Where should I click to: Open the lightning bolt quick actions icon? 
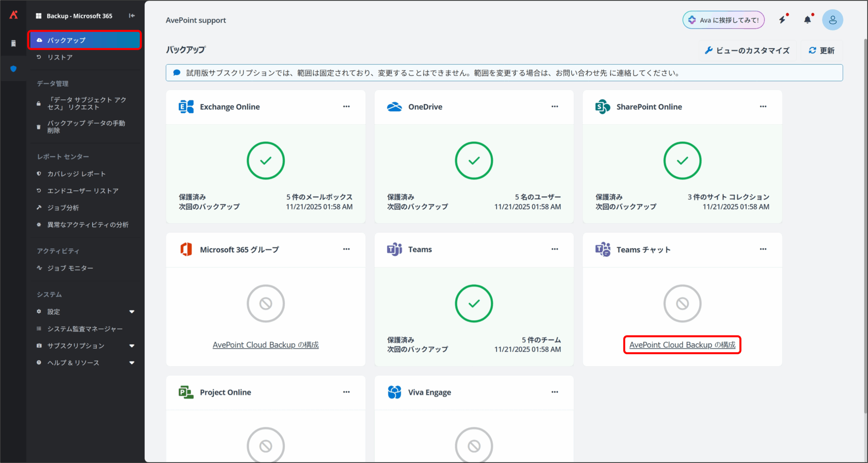(x=782, y=20)
